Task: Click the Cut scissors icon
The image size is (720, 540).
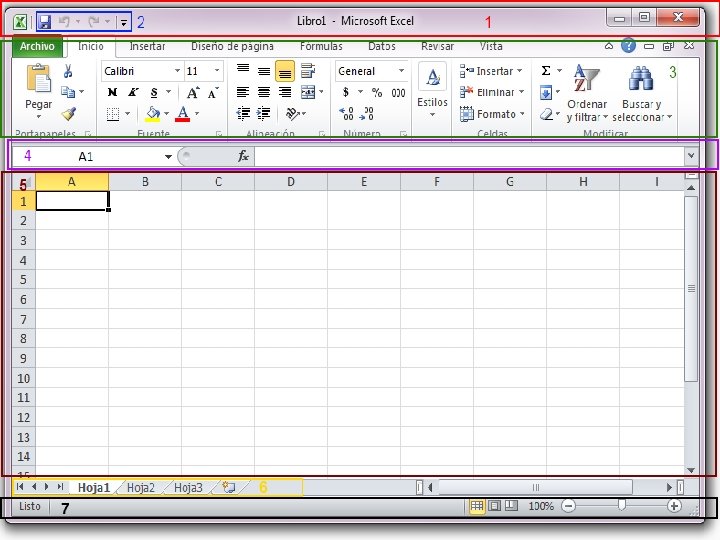Action: point(68,71)
